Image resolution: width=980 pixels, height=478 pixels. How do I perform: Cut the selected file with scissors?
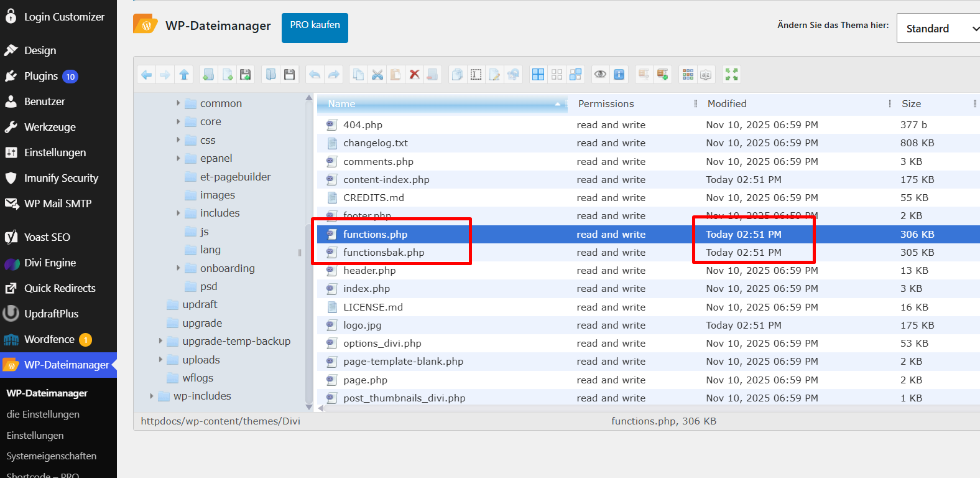pos(377,75)
